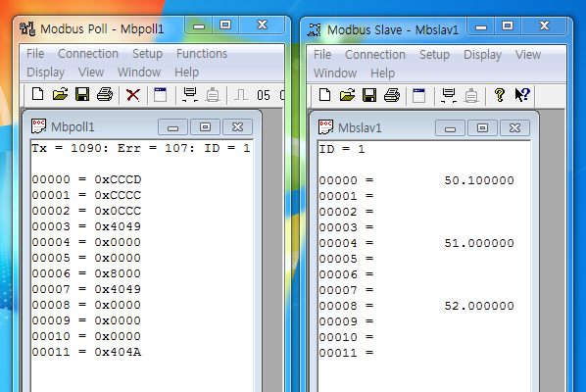This screenshot has width=586, height=392.
Task: Select value 52.000000 at register 00008 in Mbslav1
Action: [479, 306]
